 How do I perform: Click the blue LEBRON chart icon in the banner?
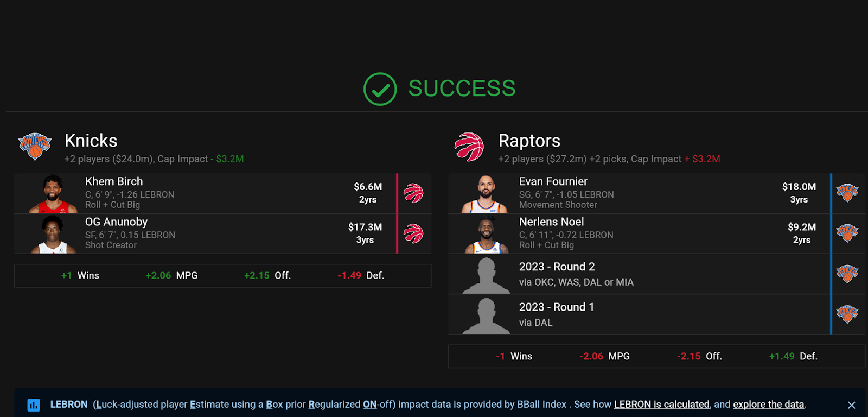(34, 405)
